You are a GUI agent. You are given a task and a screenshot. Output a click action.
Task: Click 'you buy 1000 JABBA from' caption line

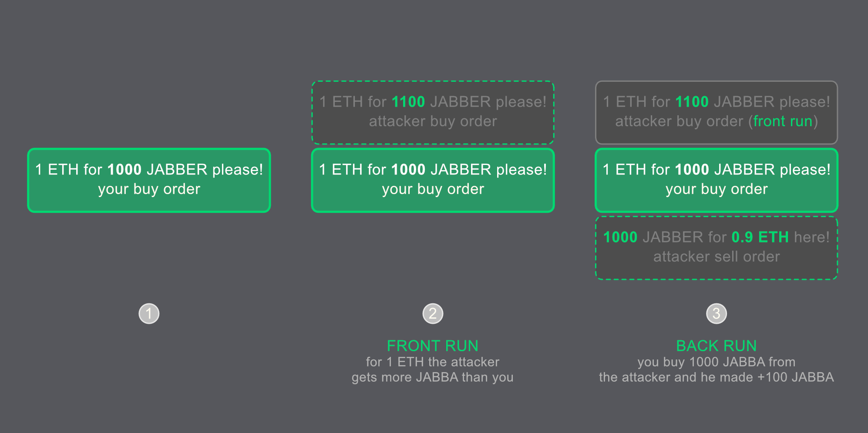pos(717,362)
